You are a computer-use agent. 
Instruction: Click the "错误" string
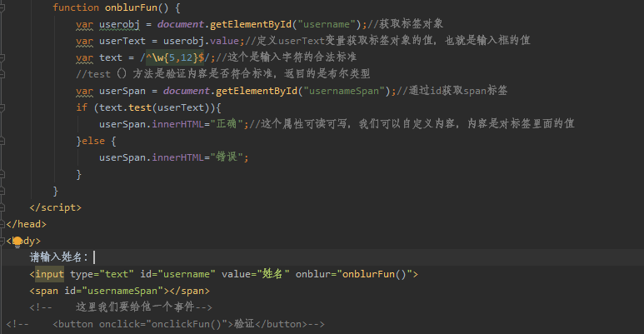(227, 157)
